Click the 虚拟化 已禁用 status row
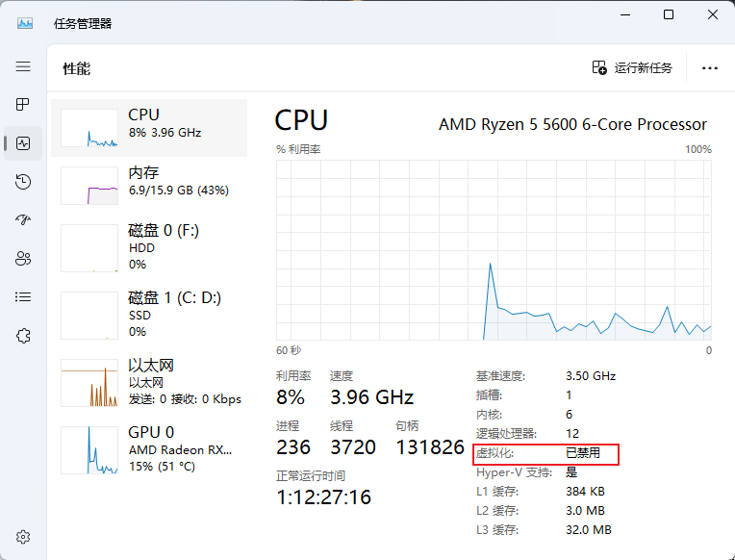The width and height of the screenshot is (735, 560). [546, 454]
